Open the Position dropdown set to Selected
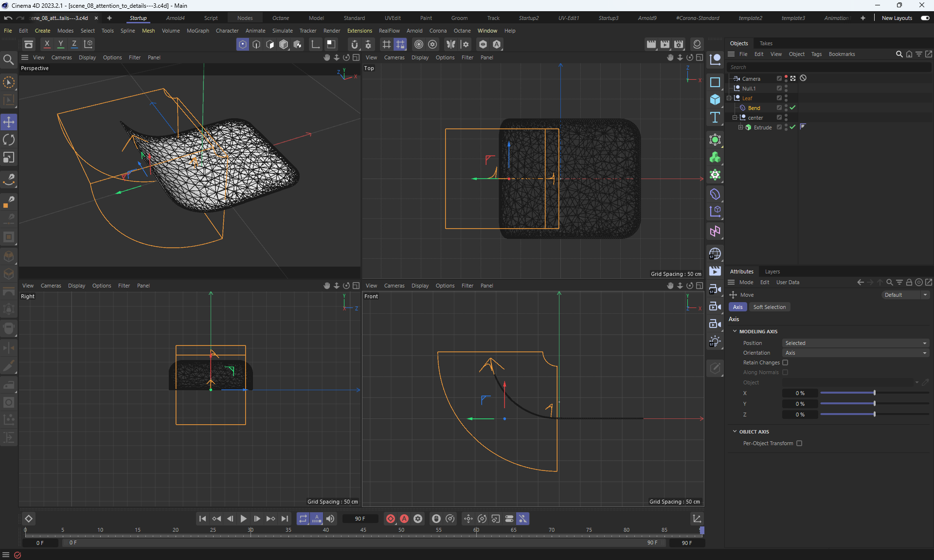This screenshot has height=560, width=934. pyautogui.click(x=855, y=343)
